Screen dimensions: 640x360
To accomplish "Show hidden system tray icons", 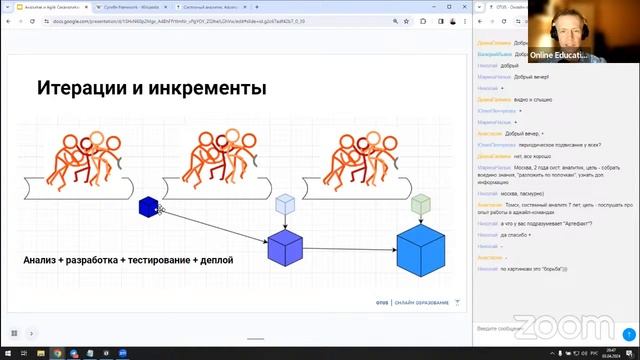I will 552,353.
